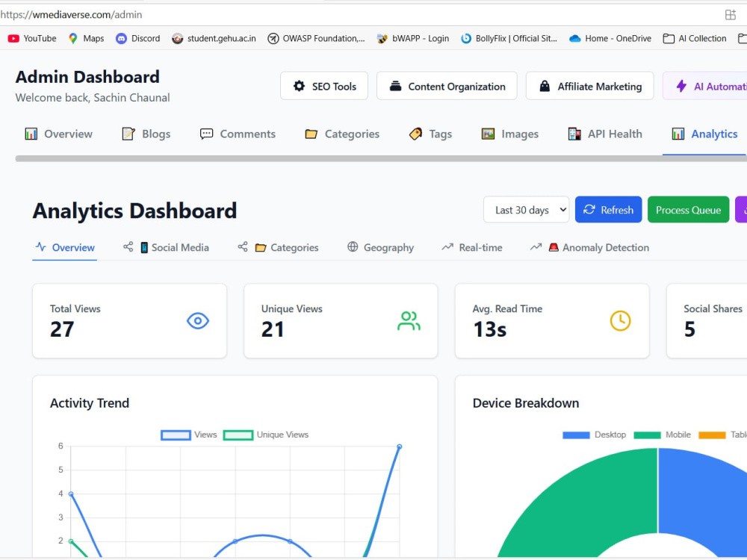Open student.gehu.ac.in bookmark
Image resolution: width=747 pixels, height=560 pixels.
coord(214,39)
